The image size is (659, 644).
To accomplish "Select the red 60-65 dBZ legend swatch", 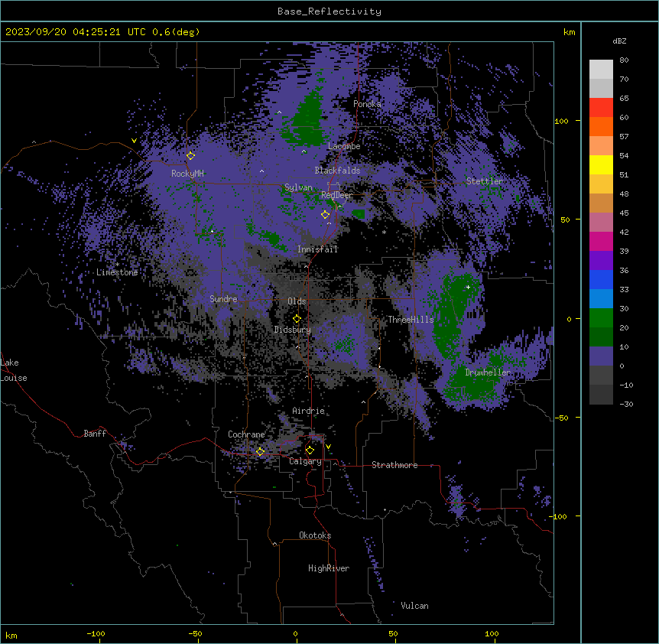I will 601,107.
